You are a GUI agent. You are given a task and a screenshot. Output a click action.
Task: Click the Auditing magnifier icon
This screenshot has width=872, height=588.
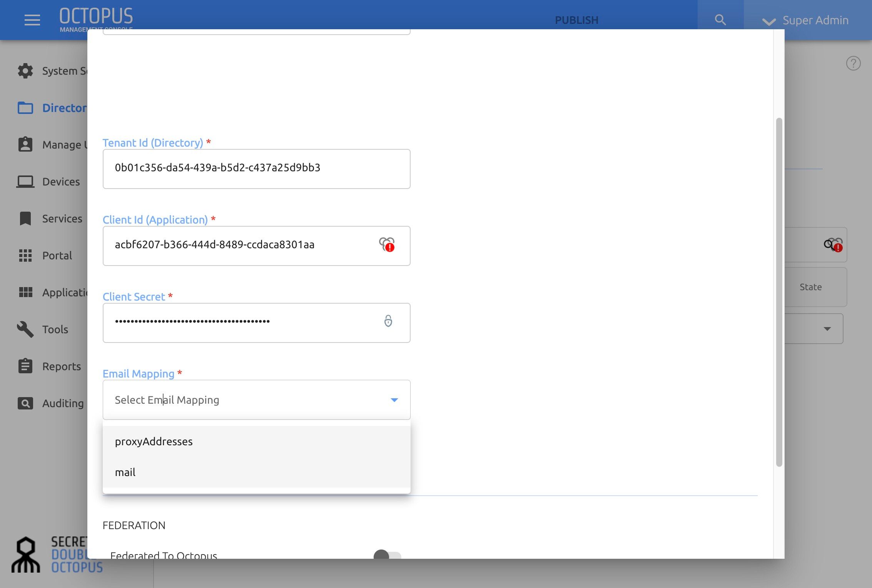click(x=25, y=403)
